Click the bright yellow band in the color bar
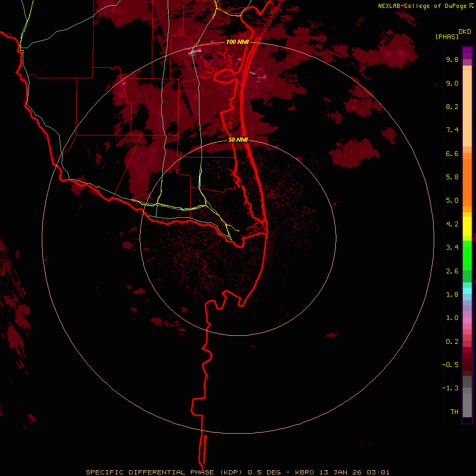476x476 pixels. coord(467,226)
